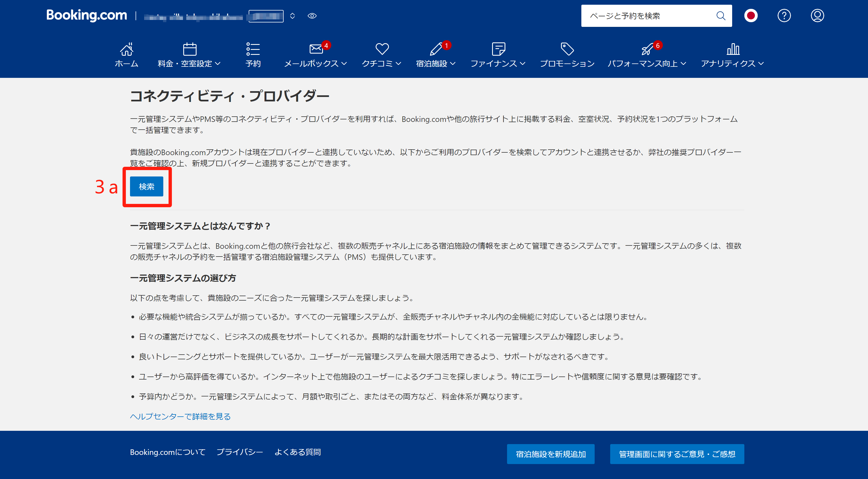The image size is (868, 479).
Task: Click the プロモーション tag icon
Action: coord(567,49)
